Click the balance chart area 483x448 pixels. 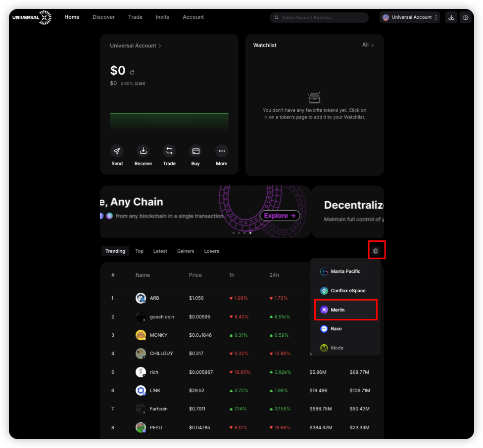coord(169,123)
